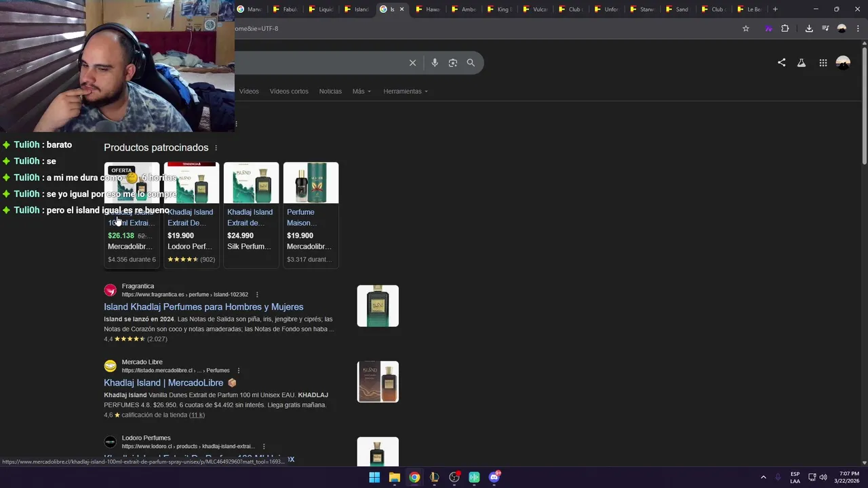Open the volume tray icon
Image resolution: width=868 pixels, height=488 pixels.
click(823, 477)
